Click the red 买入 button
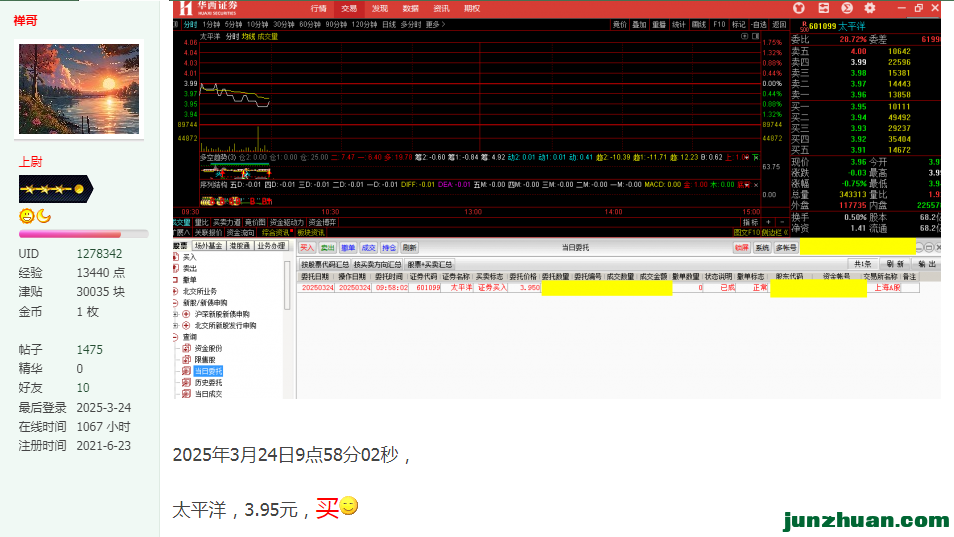Viewport: 954px width, 537px height. 307,248
